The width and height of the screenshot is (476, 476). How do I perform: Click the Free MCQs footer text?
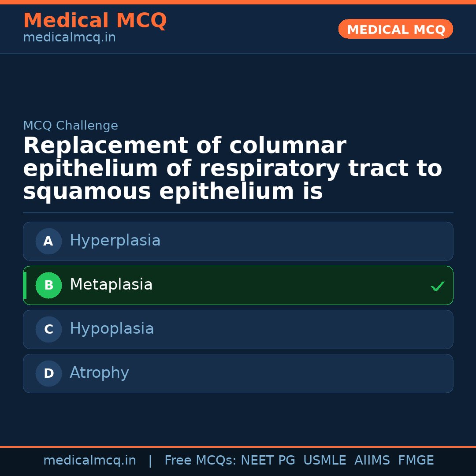click(200, 461)
